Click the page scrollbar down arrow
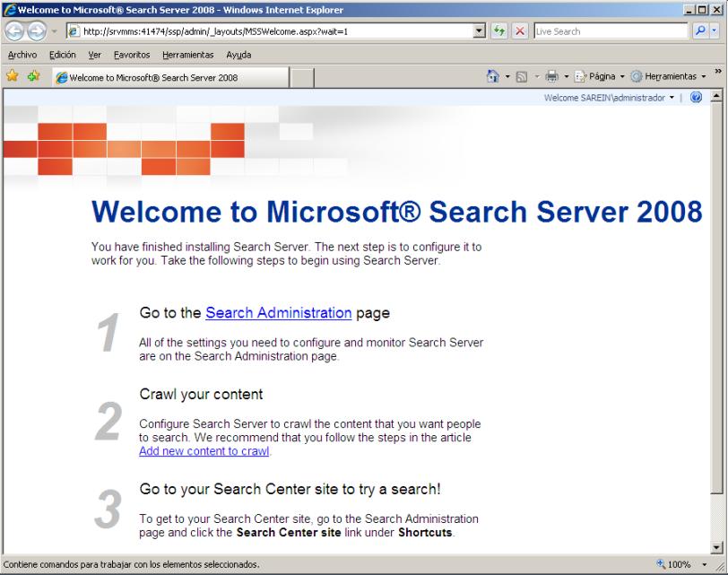Screen dimensions: 728x575 click(x=716, y=547)
